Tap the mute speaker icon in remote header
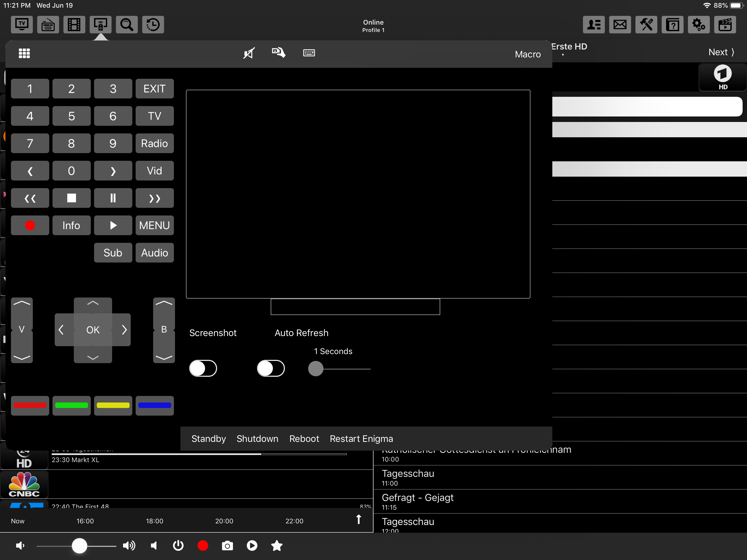Image resolution: width=747 pixels, height=560 pixels. 249,53
